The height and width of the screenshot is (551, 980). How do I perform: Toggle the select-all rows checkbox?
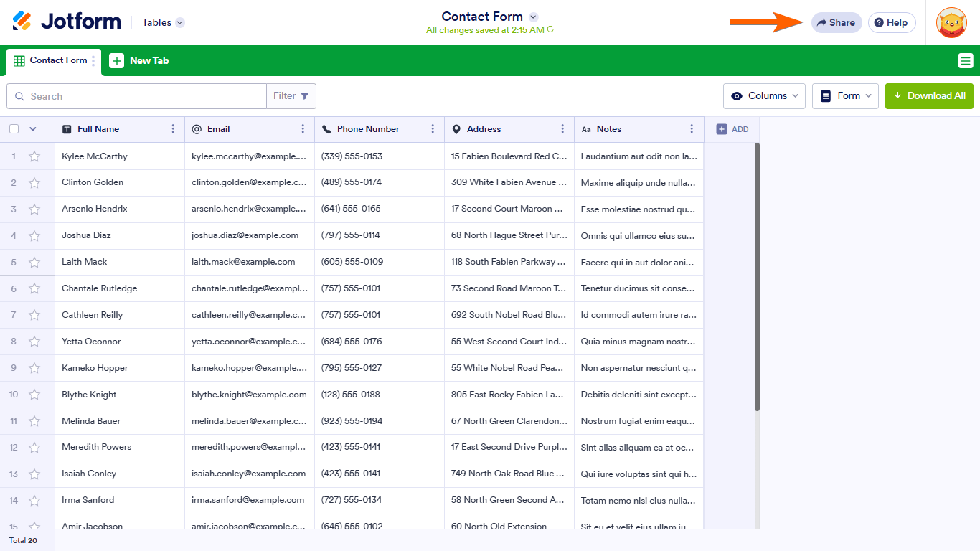[14, 129]
